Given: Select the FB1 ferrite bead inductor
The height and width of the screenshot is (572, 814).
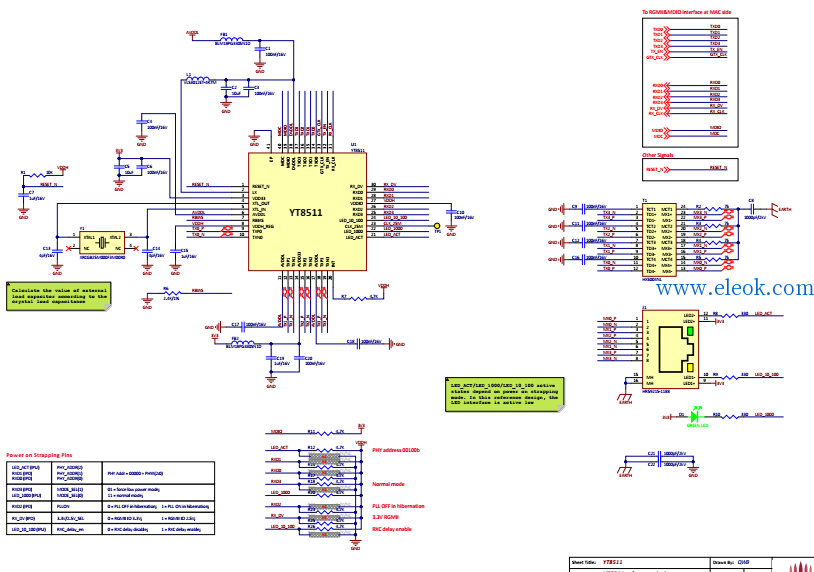Looking at the screenshot, I should point(232,39).
